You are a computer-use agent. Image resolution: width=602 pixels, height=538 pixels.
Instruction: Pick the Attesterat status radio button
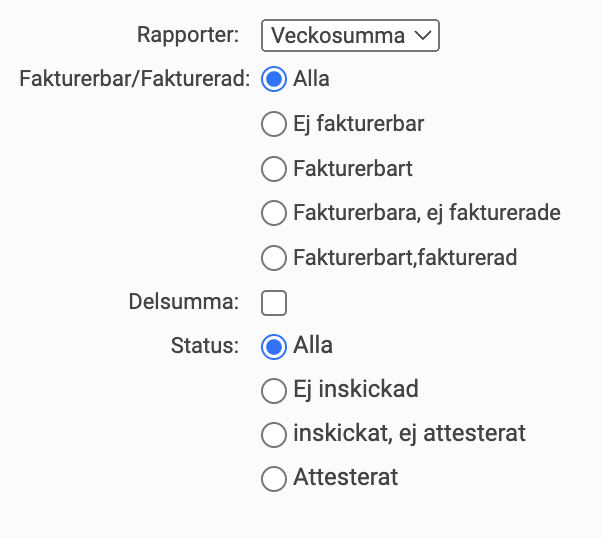[273, 478]
